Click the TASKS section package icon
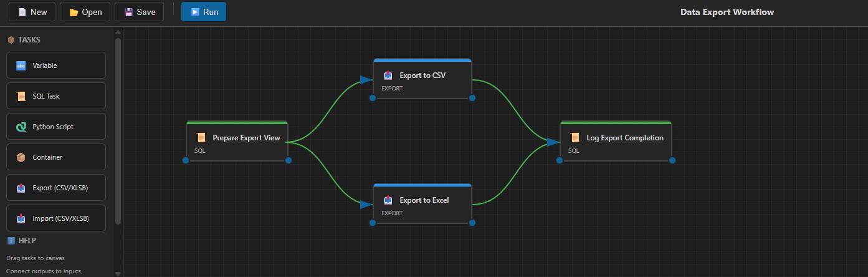Screen dimensions: 868x277 (x=11, y=40)
